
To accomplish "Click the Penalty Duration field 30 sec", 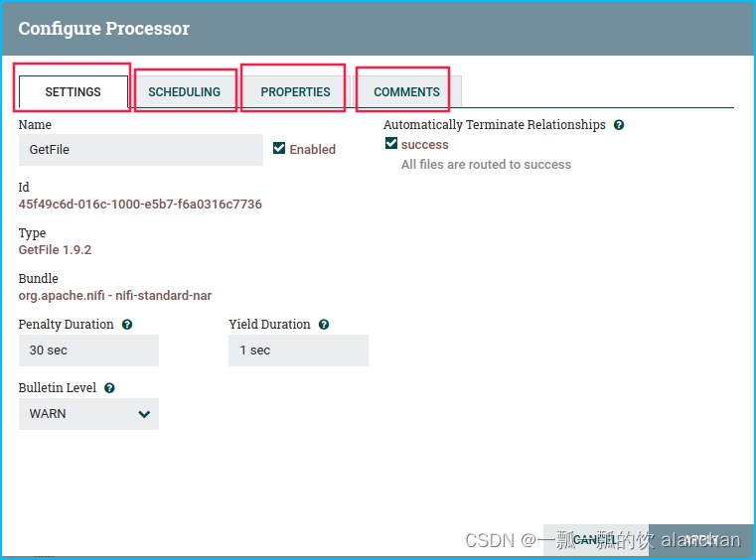I will click(x=88, y=350).
